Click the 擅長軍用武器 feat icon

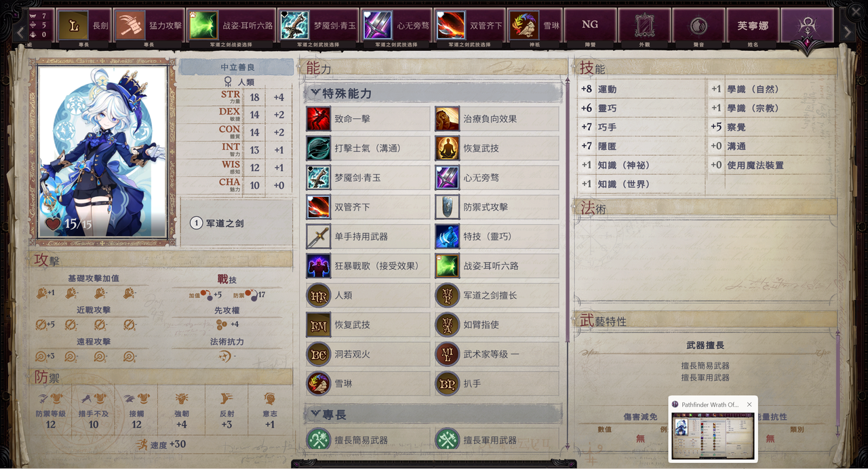coord(448,440)
